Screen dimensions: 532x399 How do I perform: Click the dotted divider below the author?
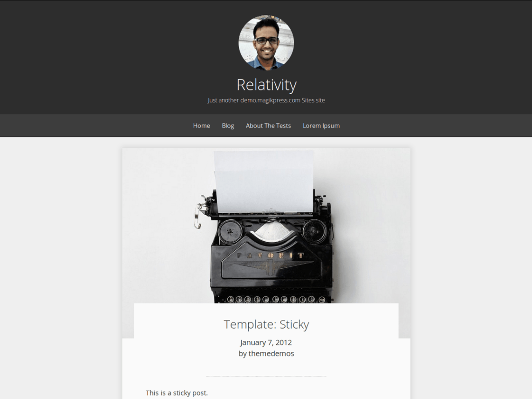pyautogui.click(x=266, y=376)
